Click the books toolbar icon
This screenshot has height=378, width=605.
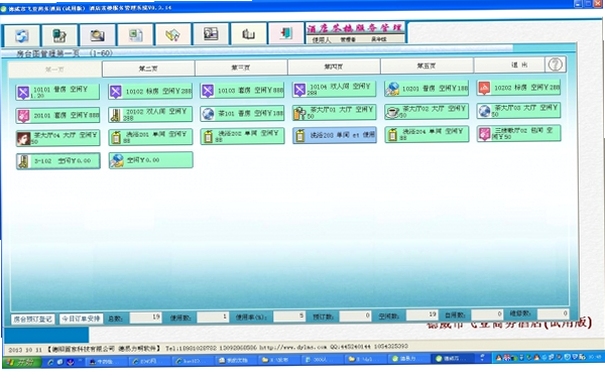tap(248, 34)
